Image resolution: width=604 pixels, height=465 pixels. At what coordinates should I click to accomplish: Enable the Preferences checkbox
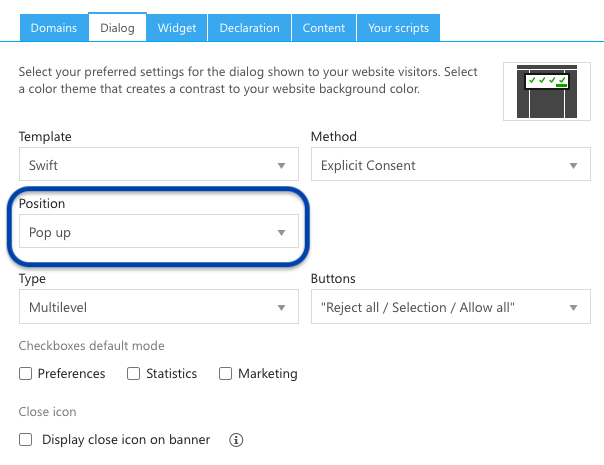(25, 373)
